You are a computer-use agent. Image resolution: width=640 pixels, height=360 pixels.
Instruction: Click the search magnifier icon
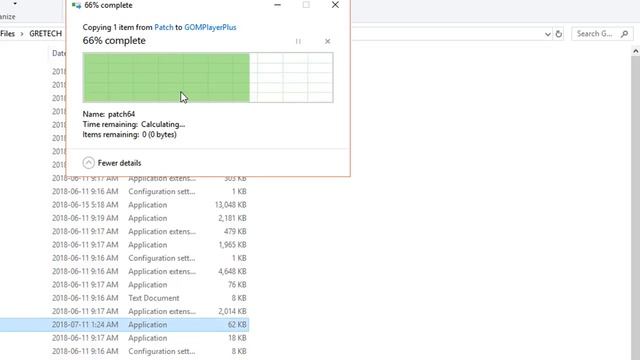pyautogui.click(x=624, y=34)
